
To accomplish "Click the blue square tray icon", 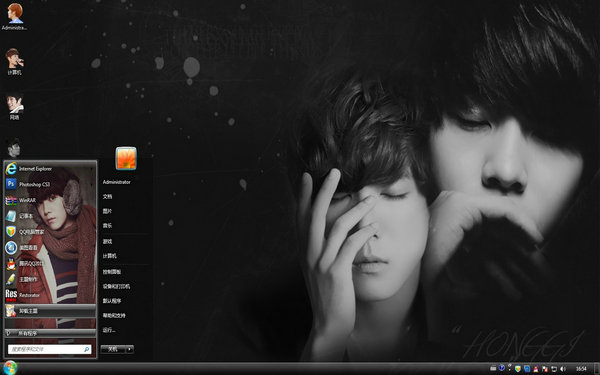I will [x=527, y=369].
